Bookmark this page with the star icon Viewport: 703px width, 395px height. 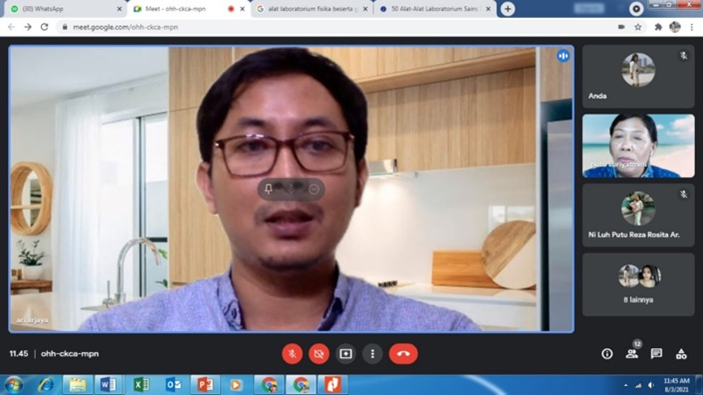[638, 27]
